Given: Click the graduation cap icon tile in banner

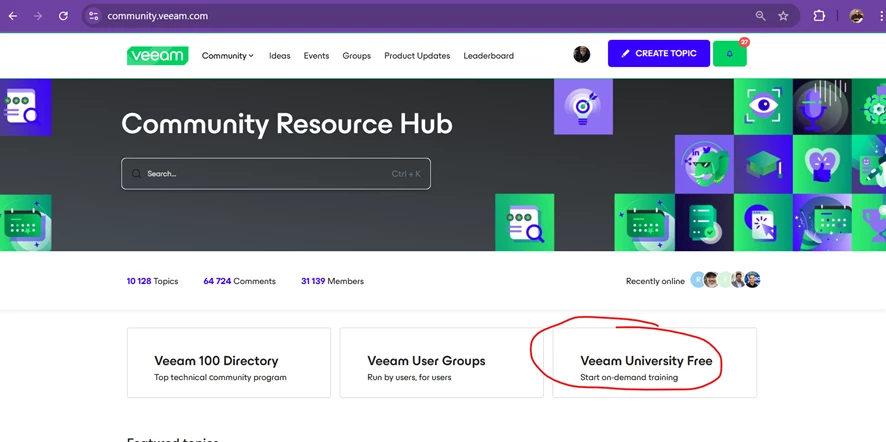Looking at the screenshot, I should 763,164.
